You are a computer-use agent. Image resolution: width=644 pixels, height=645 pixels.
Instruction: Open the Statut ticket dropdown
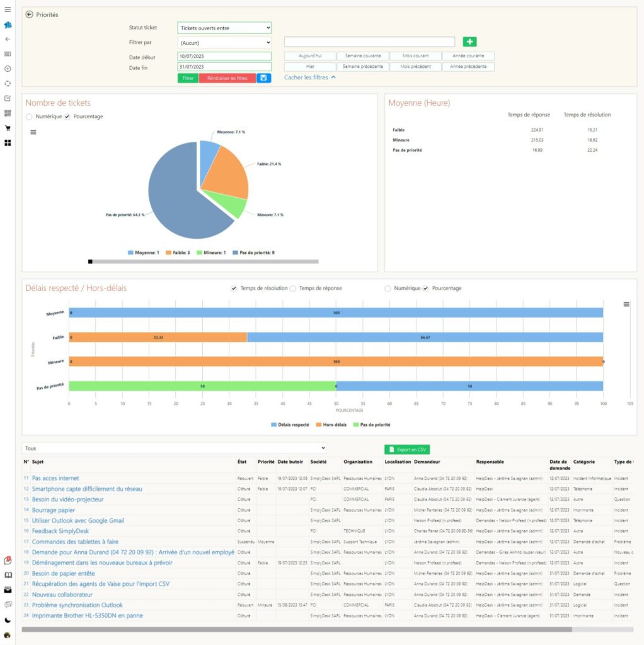pyautogui.click(x=223, y=28)
